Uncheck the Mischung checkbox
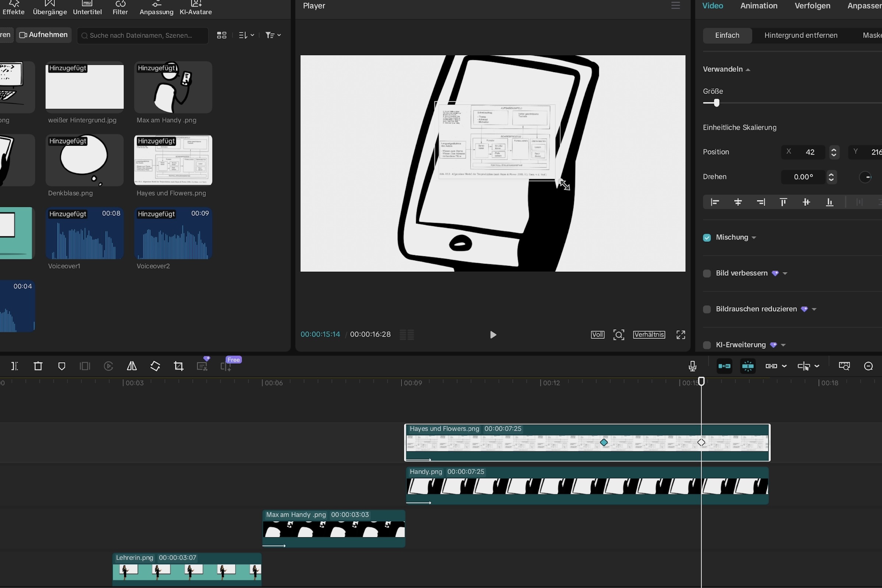 [x=707, y=238]
